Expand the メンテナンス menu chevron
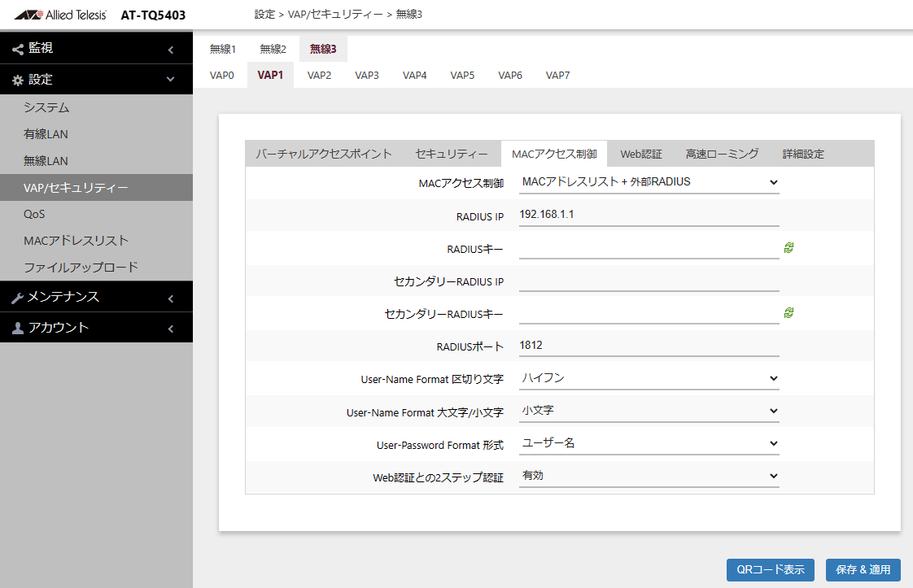Viewport: 913px width, 588px height. (x=171, y=298)
